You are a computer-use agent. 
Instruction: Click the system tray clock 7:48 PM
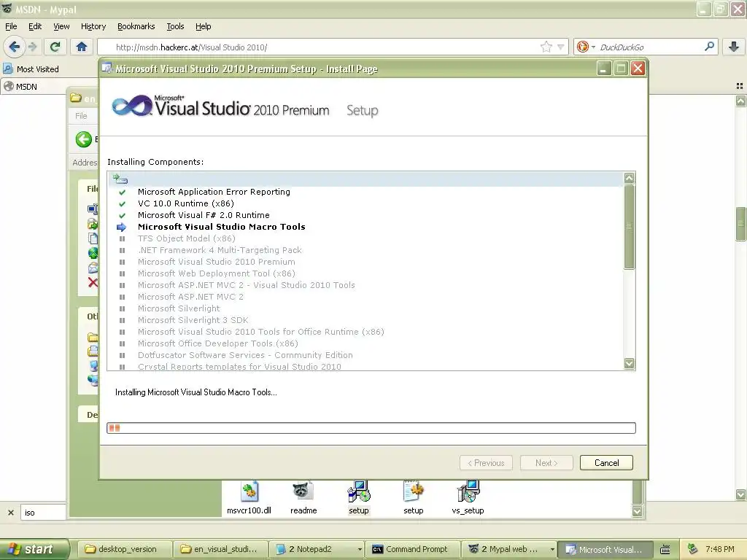tap(719, 550)
